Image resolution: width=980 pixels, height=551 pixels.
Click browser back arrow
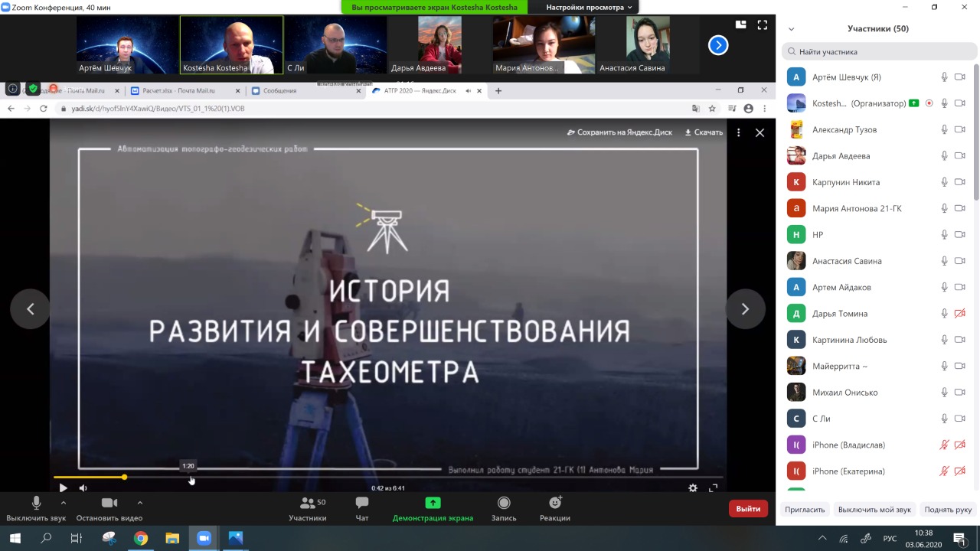11,109
